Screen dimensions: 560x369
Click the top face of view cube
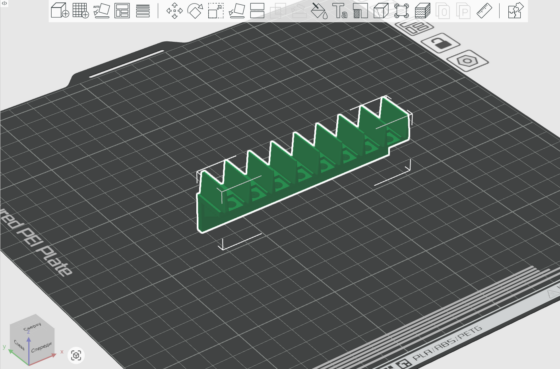tap(32, 326)
